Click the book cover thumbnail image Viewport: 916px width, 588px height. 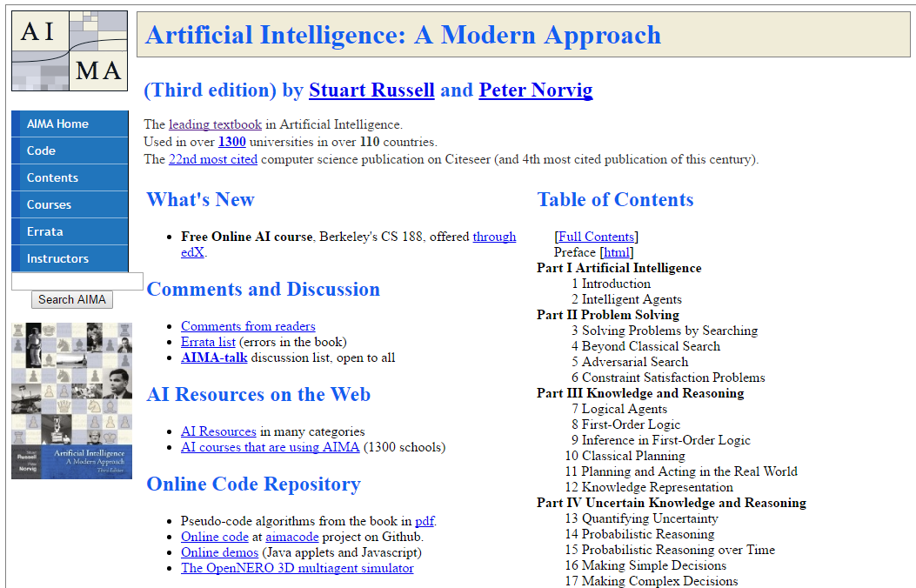tap(72, 401)
